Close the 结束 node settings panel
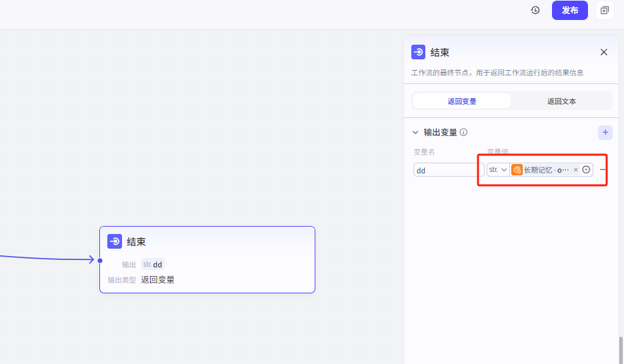 click(x=604, y=52)
